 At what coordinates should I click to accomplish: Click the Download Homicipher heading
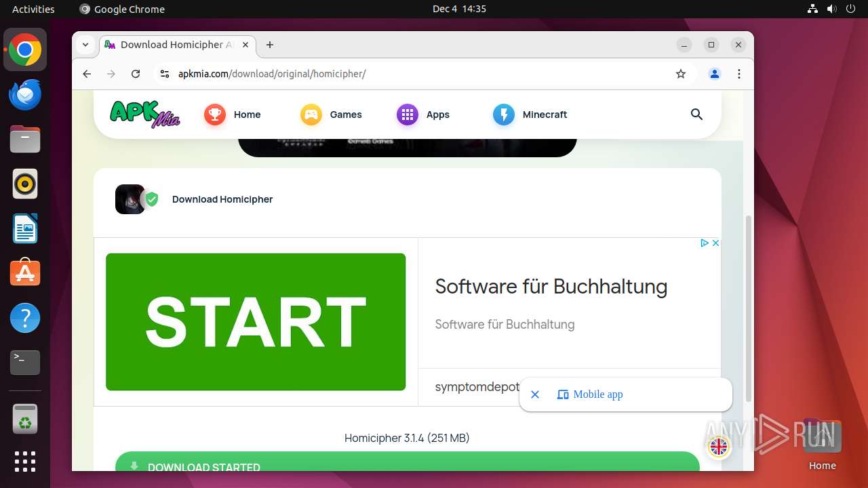[222, 199]
